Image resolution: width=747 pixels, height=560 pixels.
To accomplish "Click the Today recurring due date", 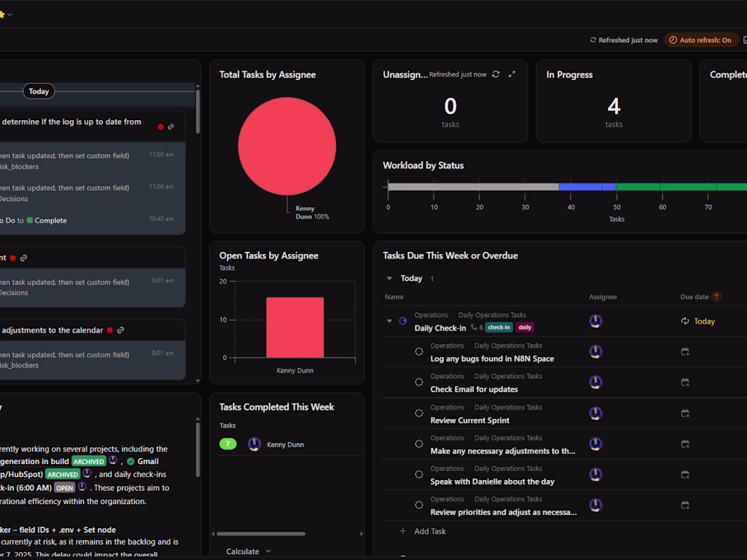I will click(x=698, y=322).
